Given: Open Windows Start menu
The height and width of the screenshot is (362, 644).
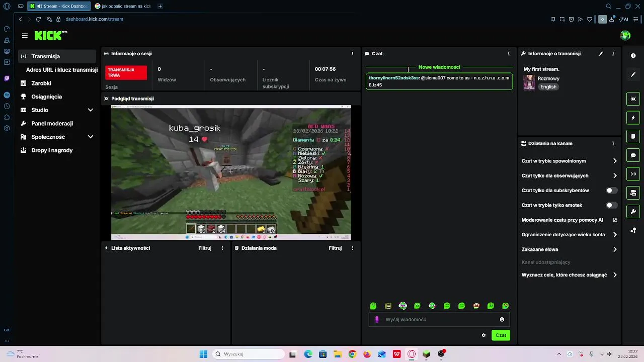Looking at the screenshot, I should [203, 354].
